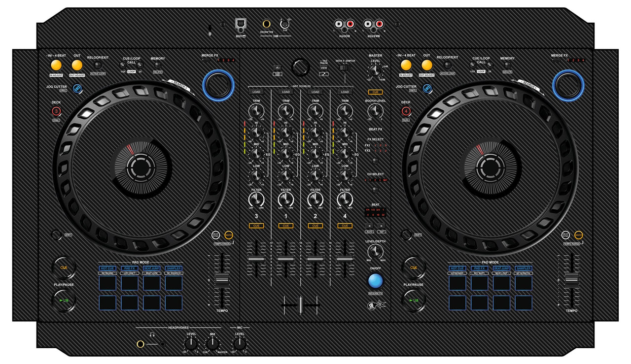The height and width of the screenshot is (364, 631).
Task: Click LOAD button for channel 3
Action: click(x=256, y=92)
